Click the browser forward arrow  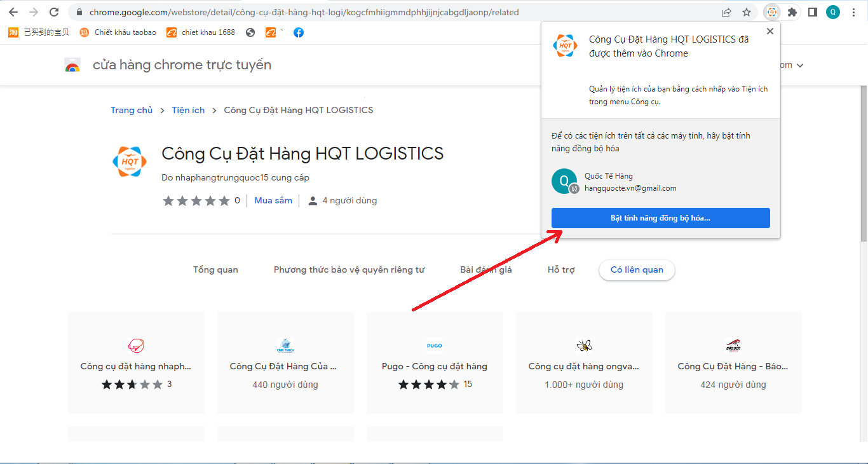click(x=34, y=12)
